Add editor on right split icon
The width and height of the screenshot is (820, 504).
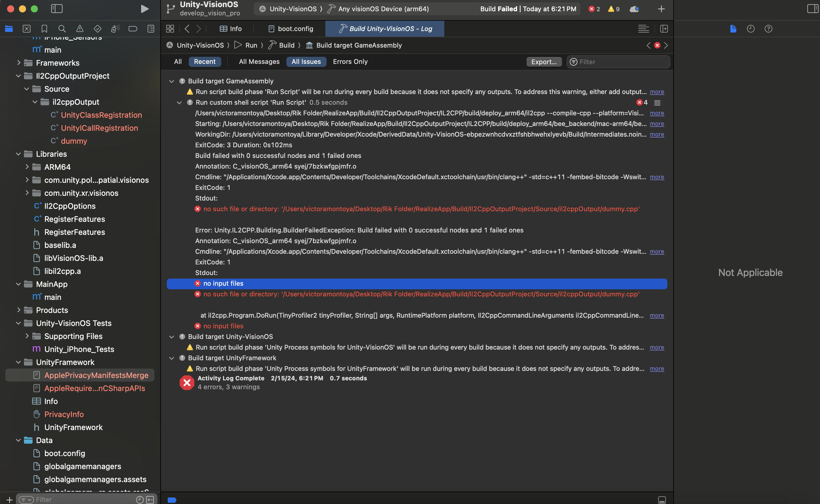pyautogui.click(x=664, y=29)
